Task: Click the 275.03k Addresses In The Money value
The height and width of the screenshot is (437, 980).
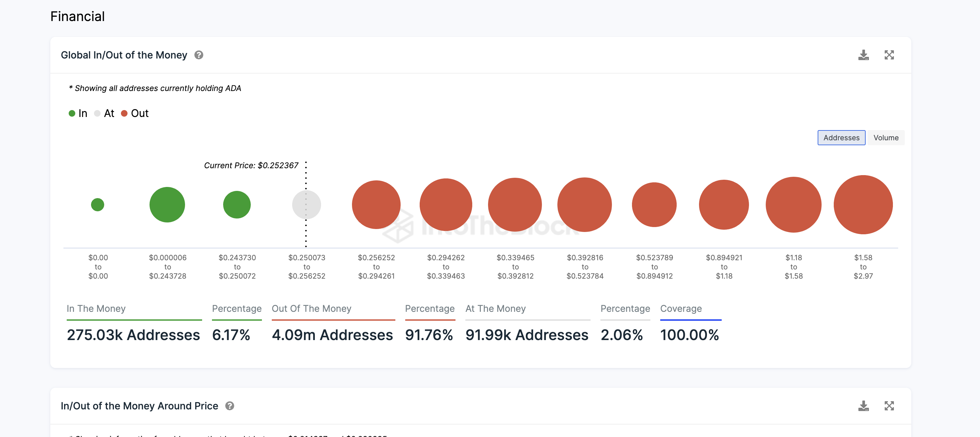Action: 133,335
